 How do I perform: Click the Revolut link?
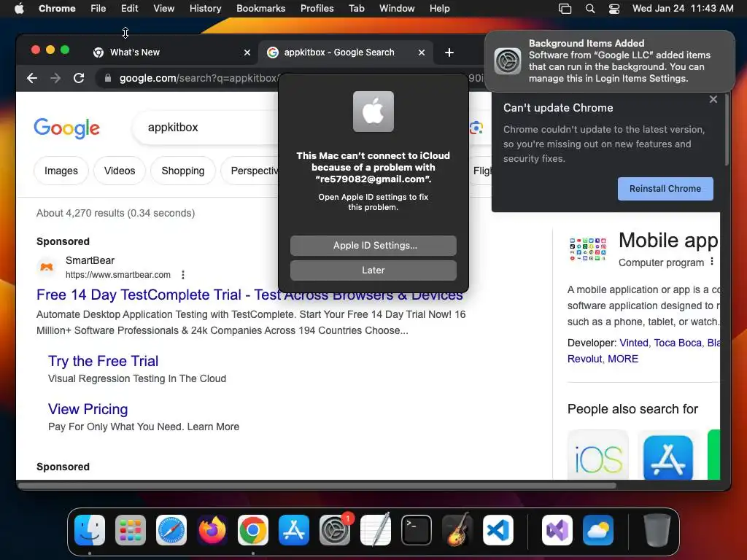click(584, 359)
